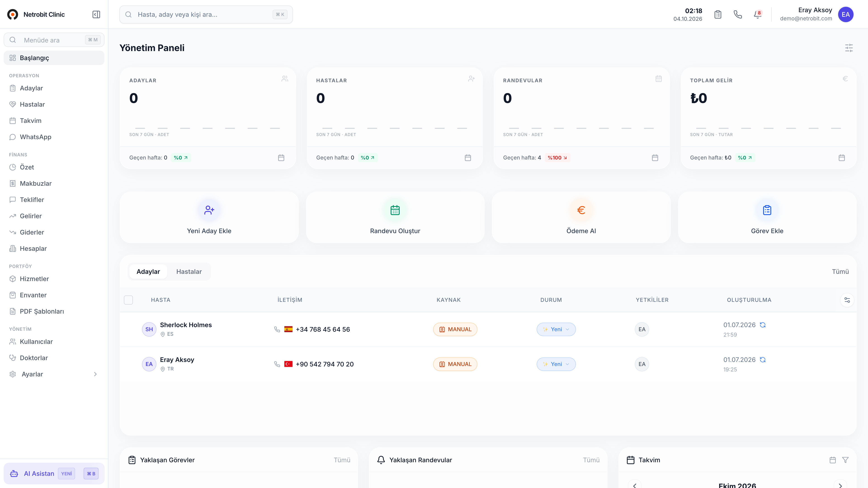868x488 pixels.
Task: Click EA user avatar in header
Action: [x=846, y=14]
